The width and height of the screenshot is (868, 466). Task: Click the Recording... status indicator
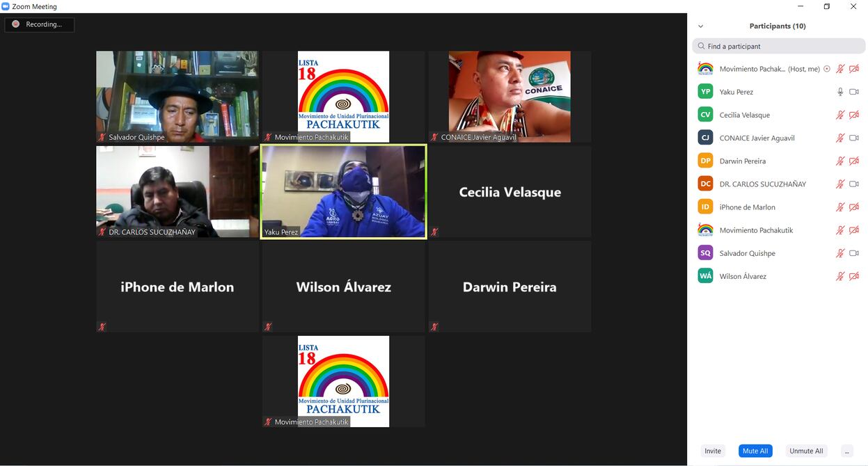(39, 24)
